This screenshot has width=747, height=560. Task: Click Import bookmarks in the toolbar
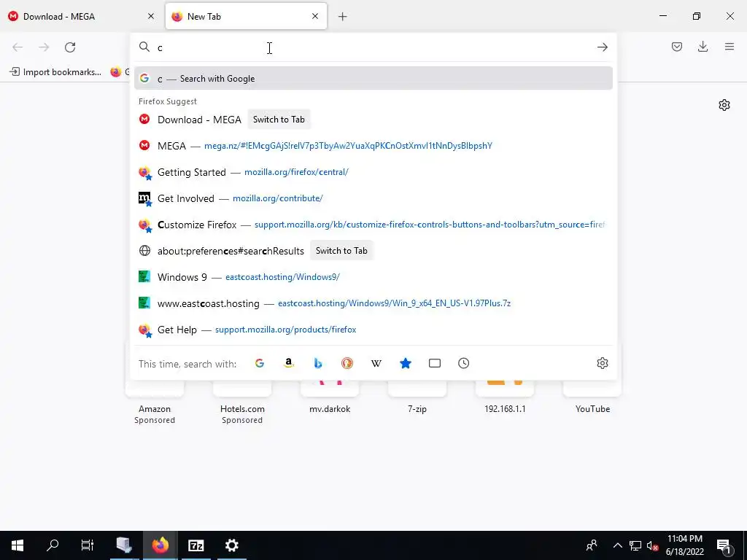(55, 72)
